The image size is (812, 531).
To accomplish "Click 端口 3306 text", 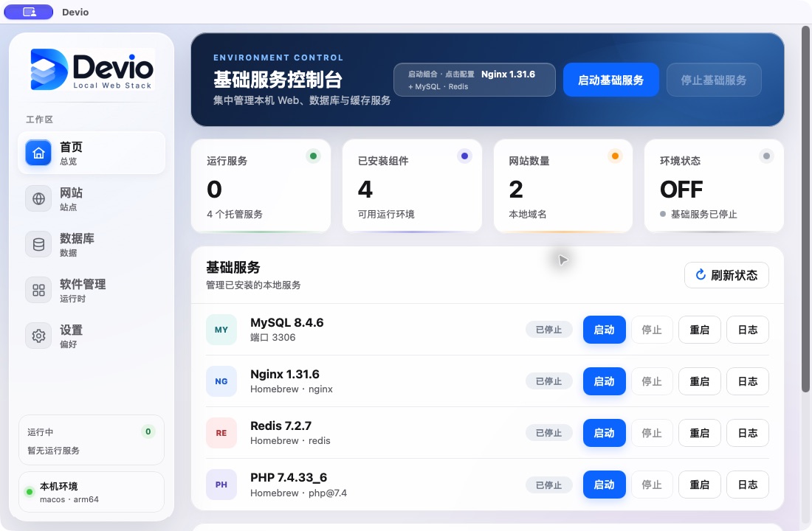I will (273, 338).
